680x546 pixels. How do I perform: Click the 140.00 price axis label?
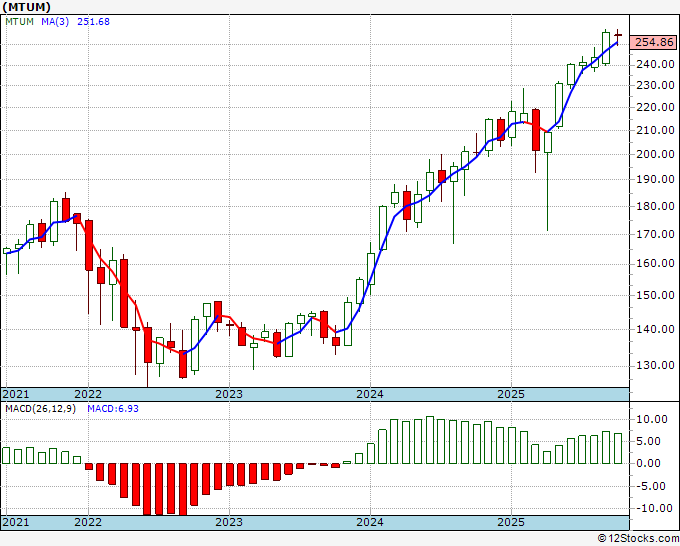657,329
